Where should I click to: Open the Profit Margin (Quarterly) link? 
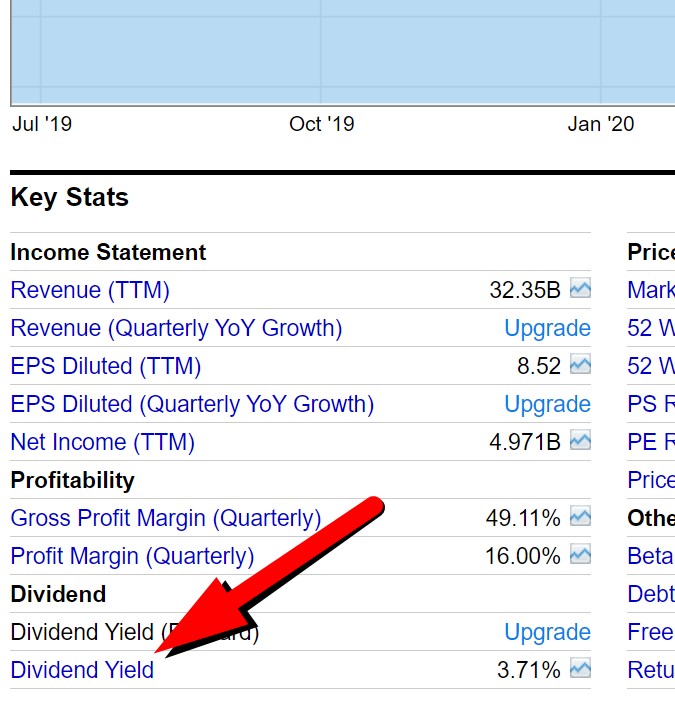pos(132,557)
